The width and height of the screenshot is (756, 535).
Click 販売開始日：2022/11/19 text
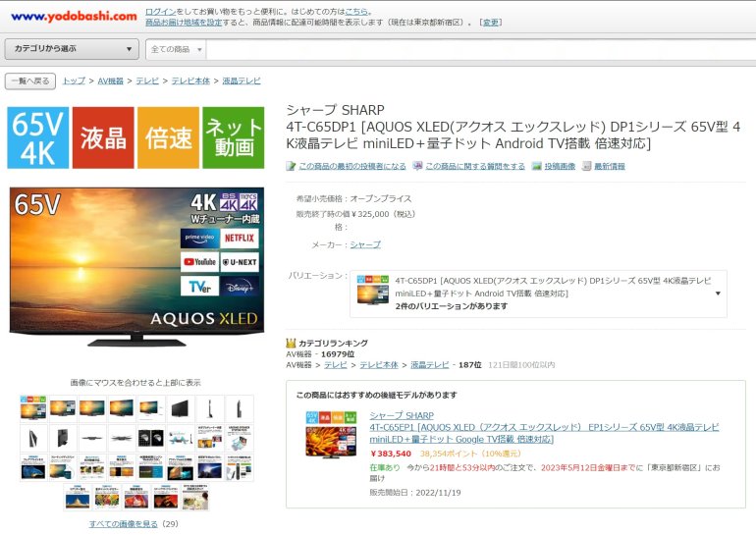coord(415,493)
